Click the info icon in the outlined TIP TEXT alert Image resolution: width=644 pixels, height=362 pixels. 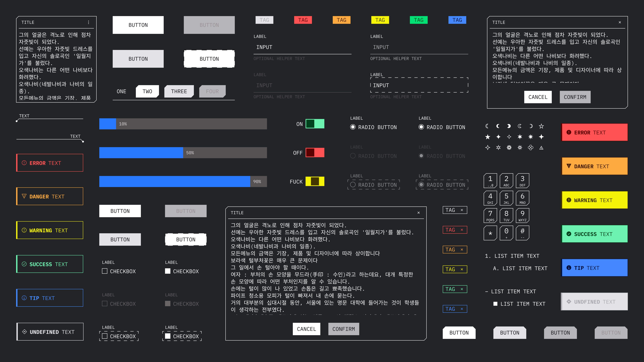(24, 298)
